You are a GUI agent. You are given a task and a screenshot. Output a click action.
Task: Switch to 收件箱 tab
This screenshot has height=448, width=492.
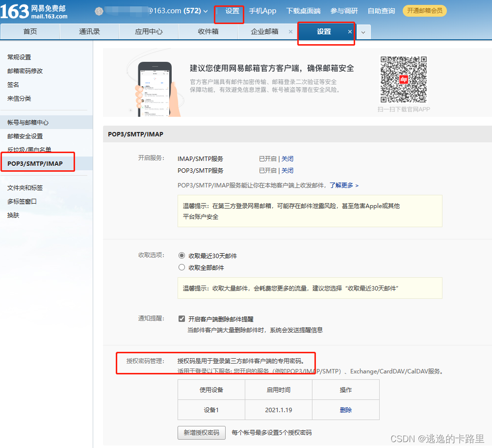click(208, 31)
